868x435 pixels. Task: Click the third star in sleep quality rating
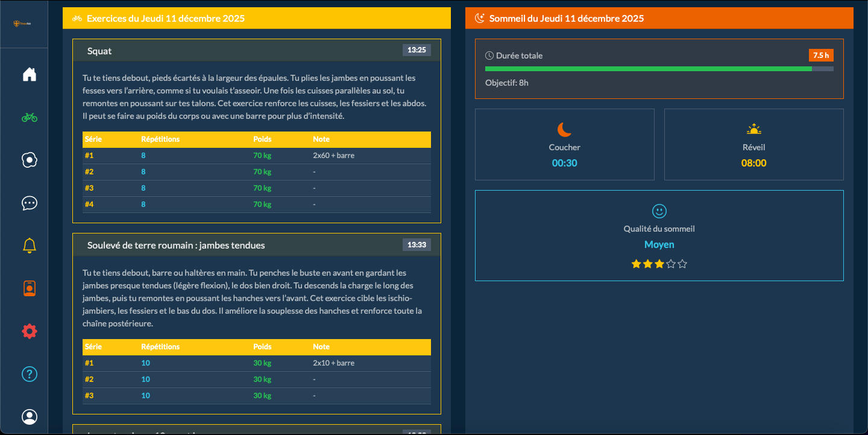tap(659, 264)
